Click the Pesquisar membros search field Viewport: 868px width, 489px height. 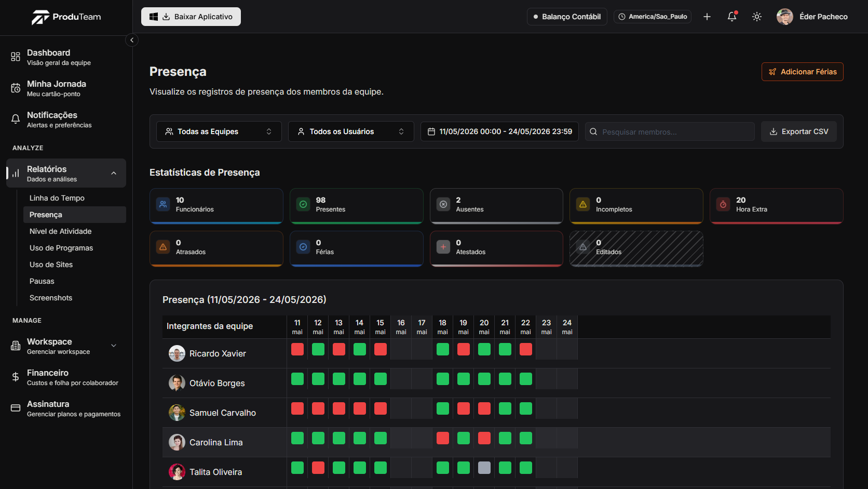(x=670, y=131)
